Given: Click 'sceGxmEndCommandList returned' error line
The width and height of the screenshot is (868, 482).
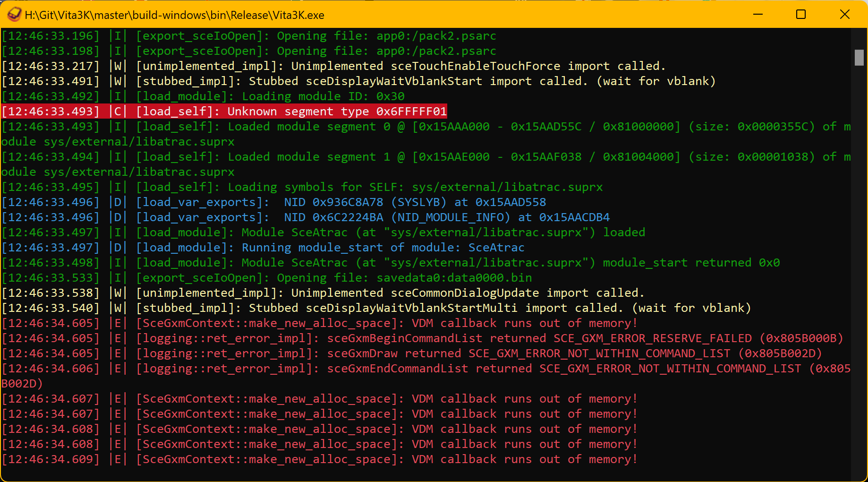Looking at the screenshot, I should pos(426,376).
